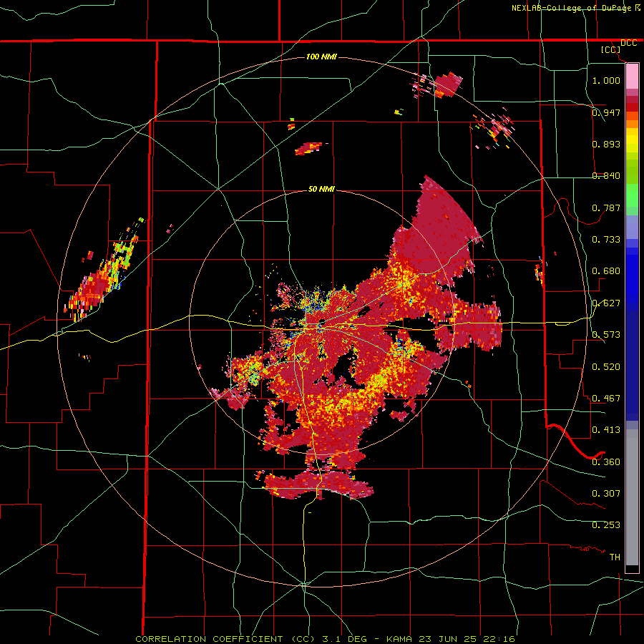Click the 0.840 legend value
Viewport: 644px width, 644px height.
click(606, 176)
